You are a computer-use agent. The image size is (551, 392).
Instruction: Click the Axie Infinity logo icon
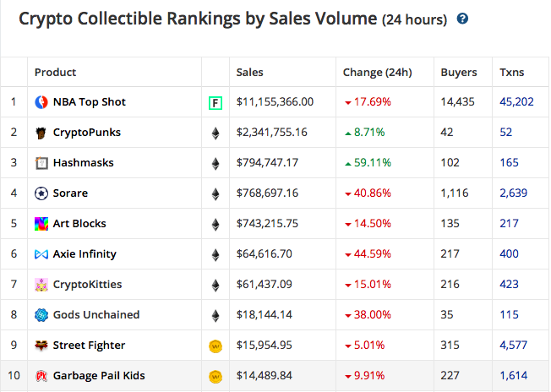click(x=41, y=254)
